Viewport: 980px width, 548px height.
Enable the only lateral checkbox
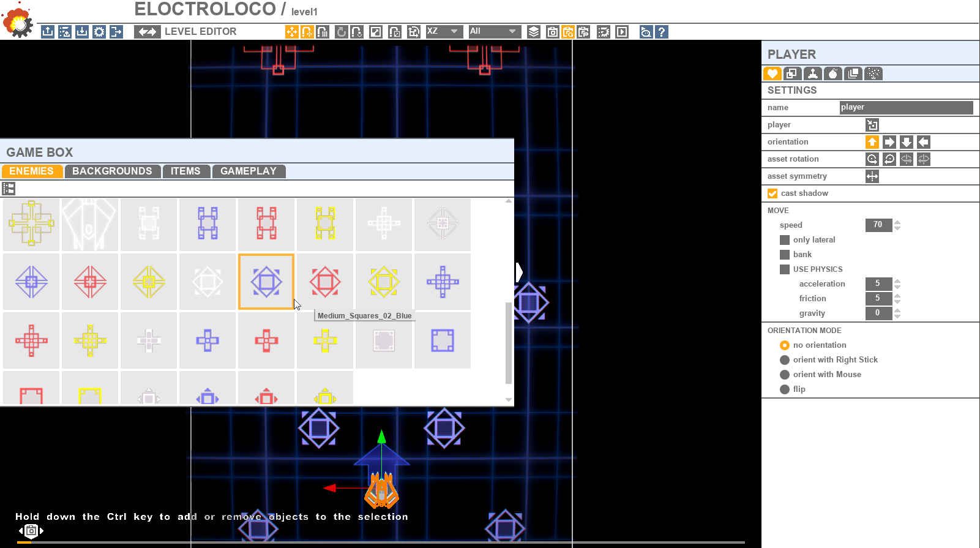785,240
